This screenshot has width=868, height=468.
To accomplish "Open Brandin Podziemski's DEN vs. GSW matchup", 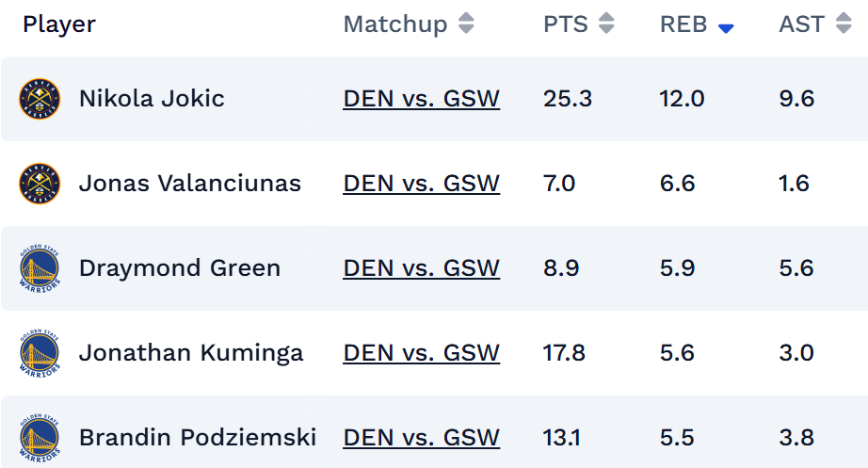I will (421, 438).
